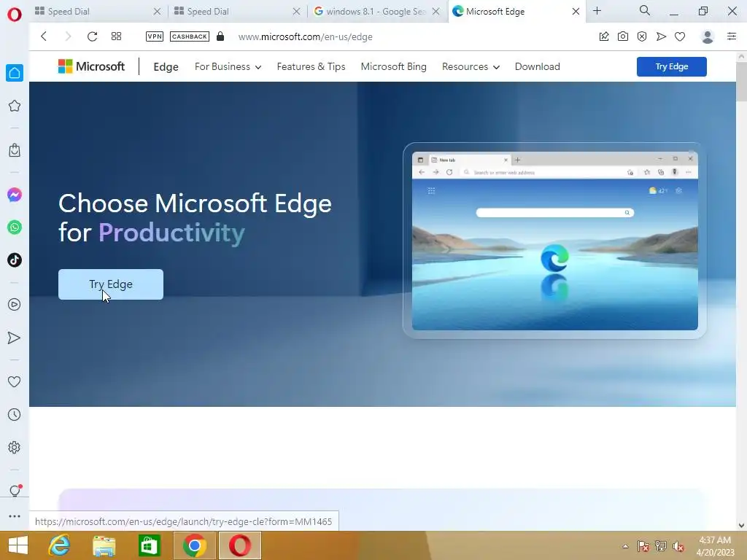The image size is (747, 560).
Task: Show hidden system tray icons
Action: click(625, 546)
